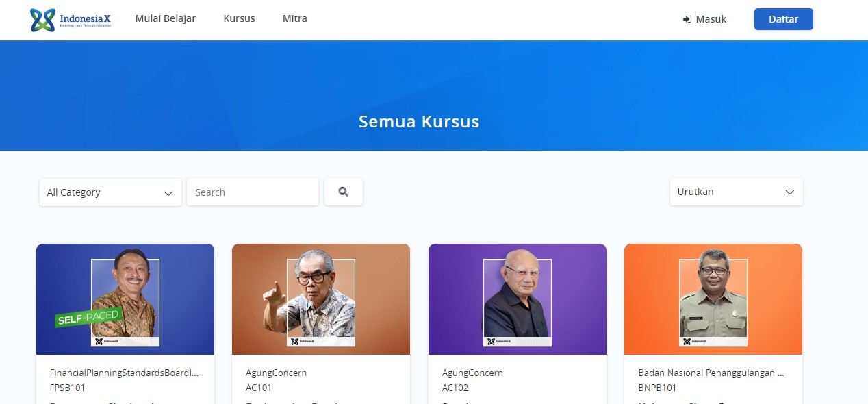
Task: Open the AC101 course card image
Action: click(x=321, y=299)
